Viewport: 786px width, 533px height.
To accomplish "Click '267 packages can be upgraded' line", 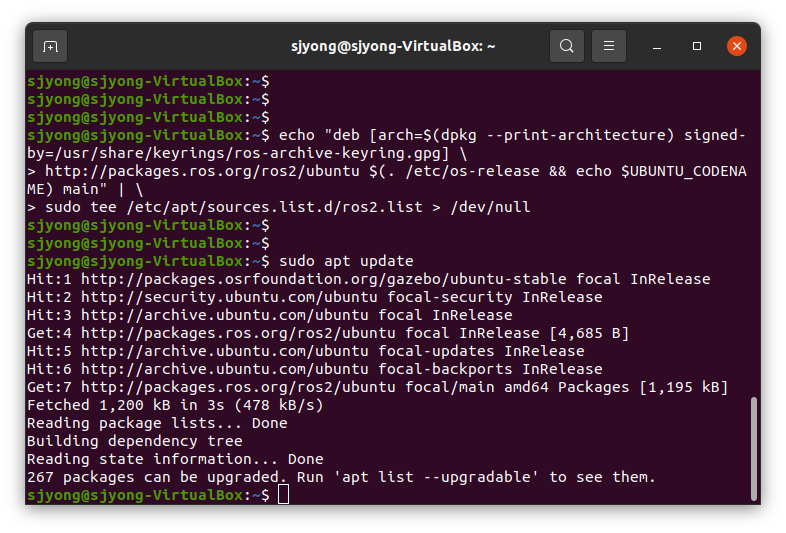I will [x=341, y=477].
